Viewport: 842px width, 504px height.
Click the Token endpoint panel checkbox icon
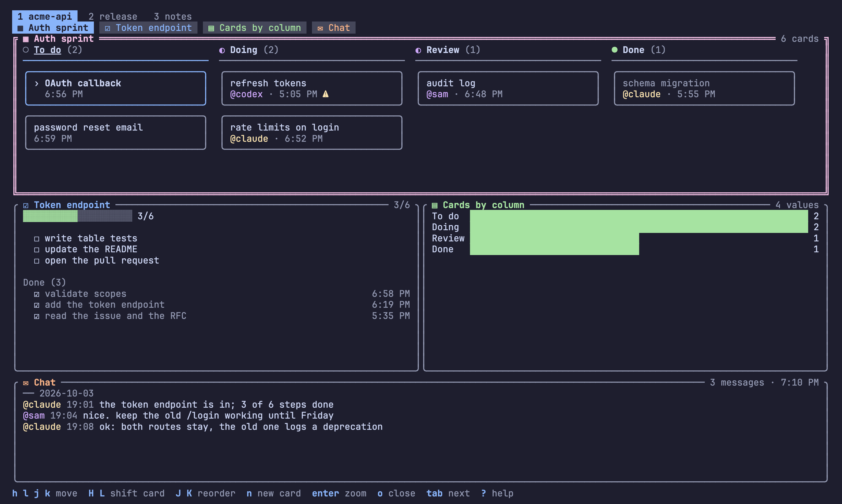coord(26,205)
